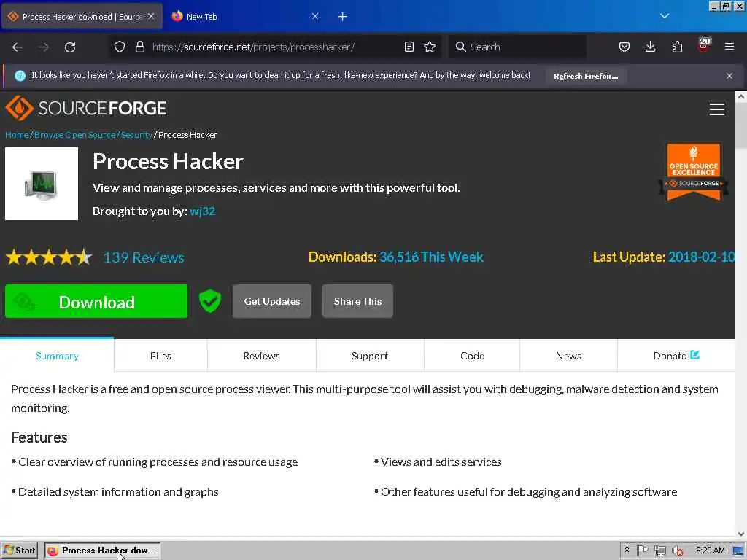The image size is (747, 560).
Task: Click page scrollbar up arrow
Action: (741, 97)
